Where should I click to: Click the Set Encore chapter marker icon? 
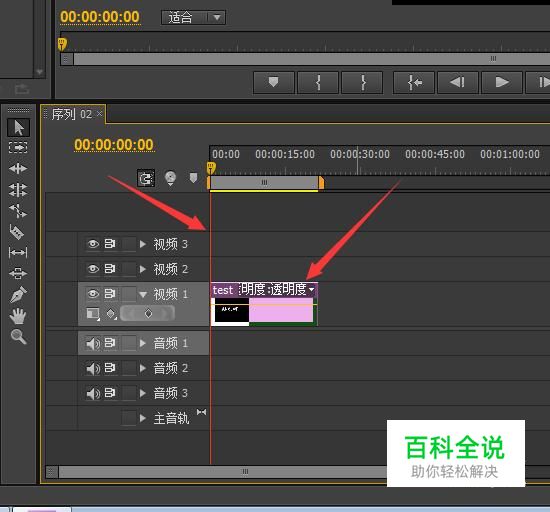[x=170, y=178]
